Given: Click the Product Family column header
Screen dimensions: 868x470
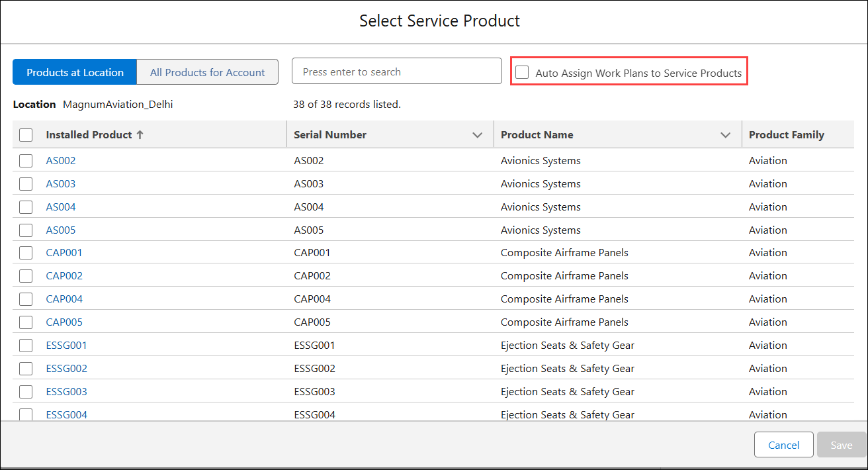Looking at the screenshot, I should pos(787,134).
